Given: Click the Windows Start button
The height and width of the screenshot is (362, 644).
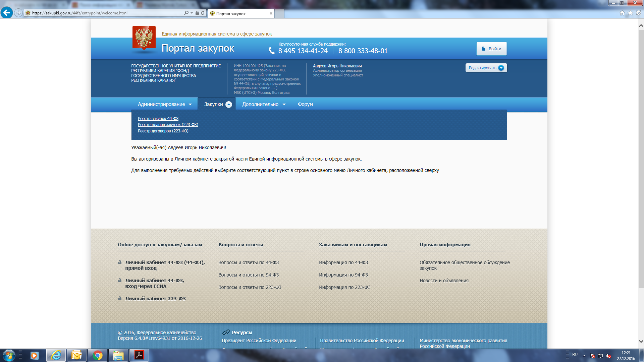Looking at the screenshot, I should [9, 355].
